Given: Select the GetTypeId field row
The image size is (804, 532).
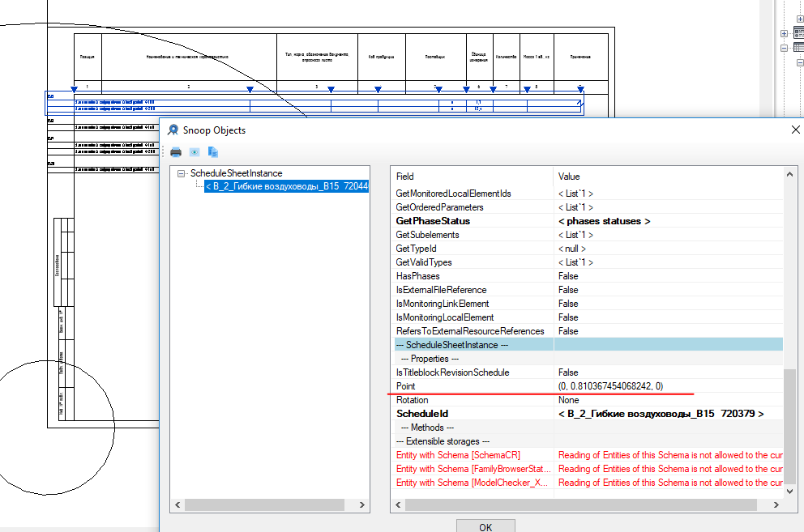Looking at the screenshot, I should (588, 249).
